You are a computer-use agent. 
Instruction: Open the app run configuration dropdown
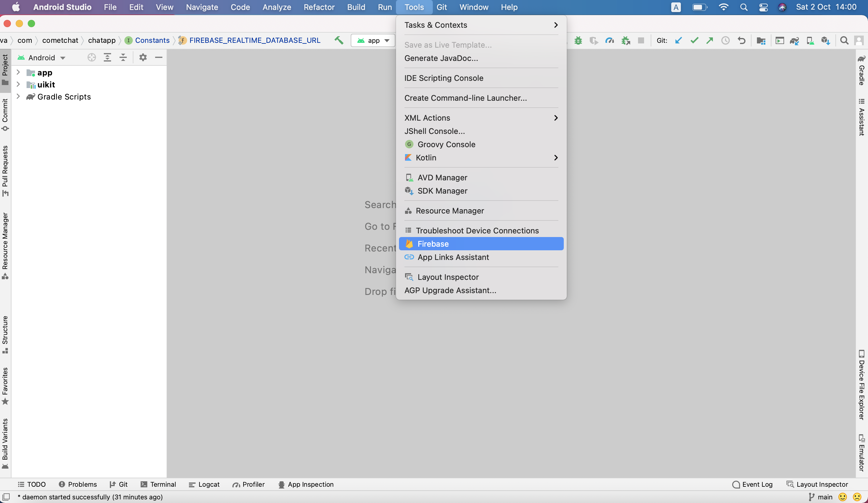tap(373, 41)
